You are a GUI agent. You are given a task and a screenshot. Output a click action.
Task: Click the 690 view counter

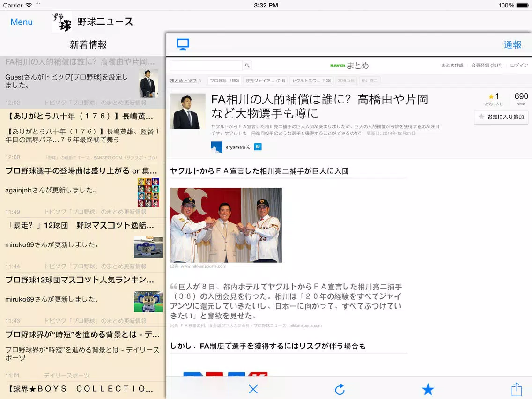click(x=521, y=98)
